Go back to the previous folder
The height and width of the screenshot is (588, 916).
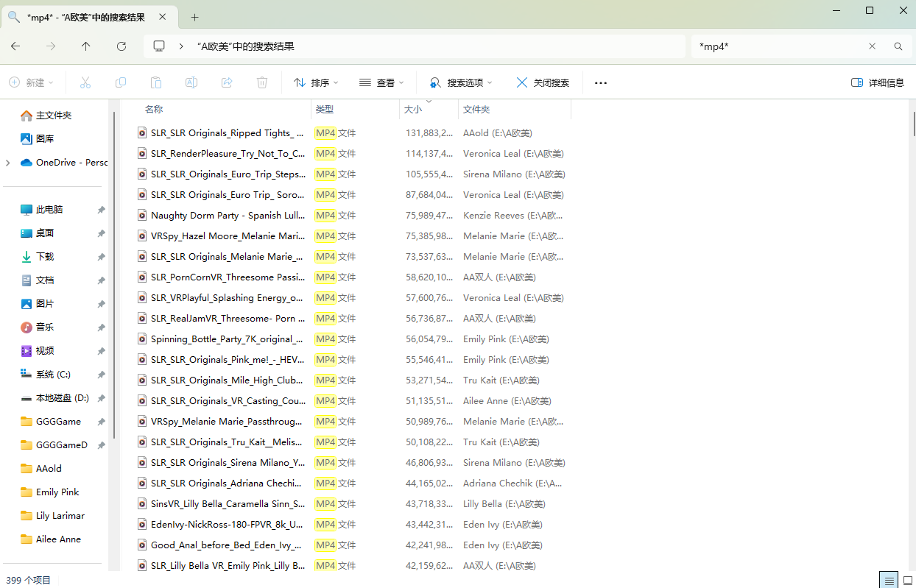pos(15,46)
